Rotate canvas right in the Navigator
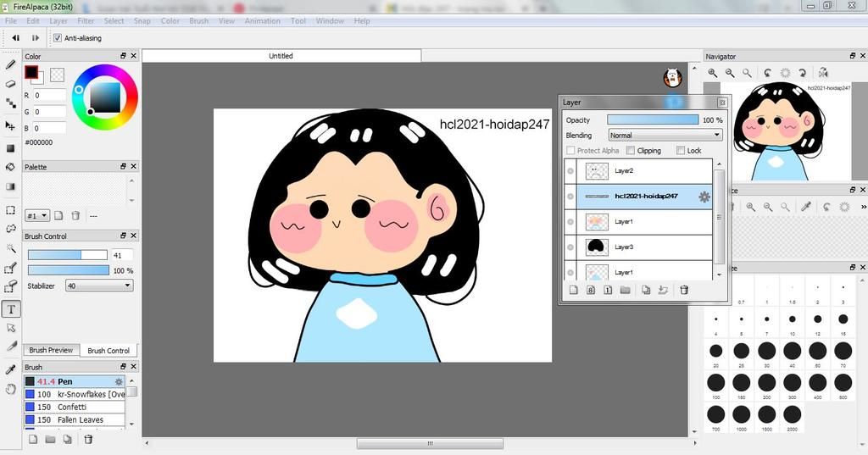The width and height of the screenshot is (868, 455). tap(802, 73)
